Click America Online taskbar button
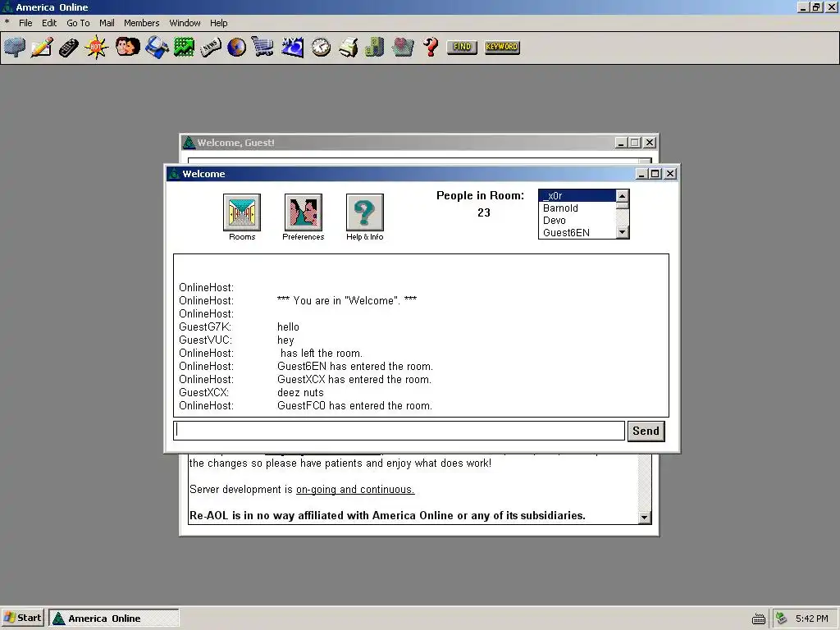The width and height of the screenshot is (840, 630). 113,618
